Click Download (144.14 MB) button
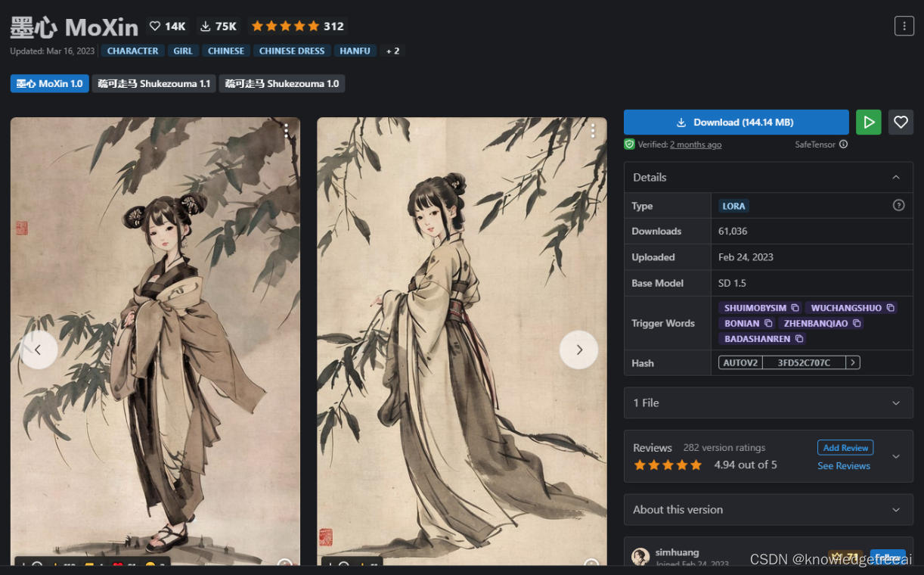The height and width of the screenshot is (575, 924). pyautogui.click(x=736, y=122)
